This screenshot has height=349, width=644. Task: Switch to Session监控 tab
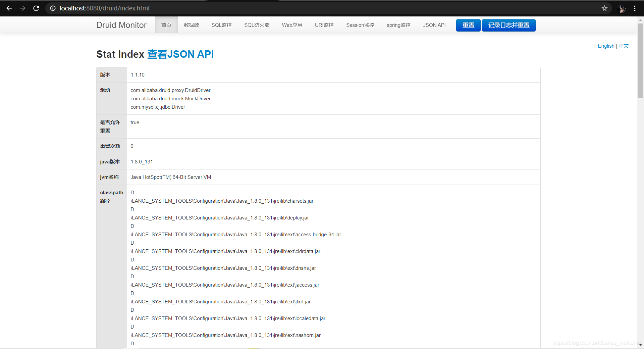[x=360, y=25]
